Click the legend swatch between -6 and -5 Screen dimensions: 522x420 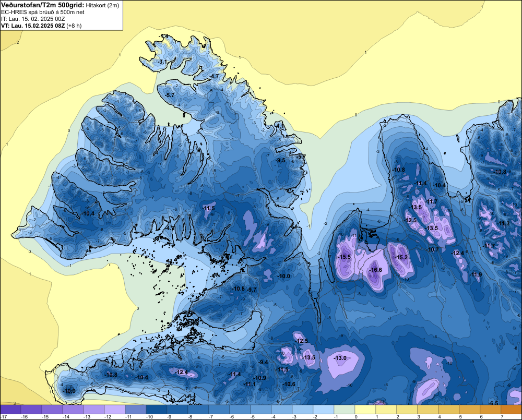tap(240, 410)
